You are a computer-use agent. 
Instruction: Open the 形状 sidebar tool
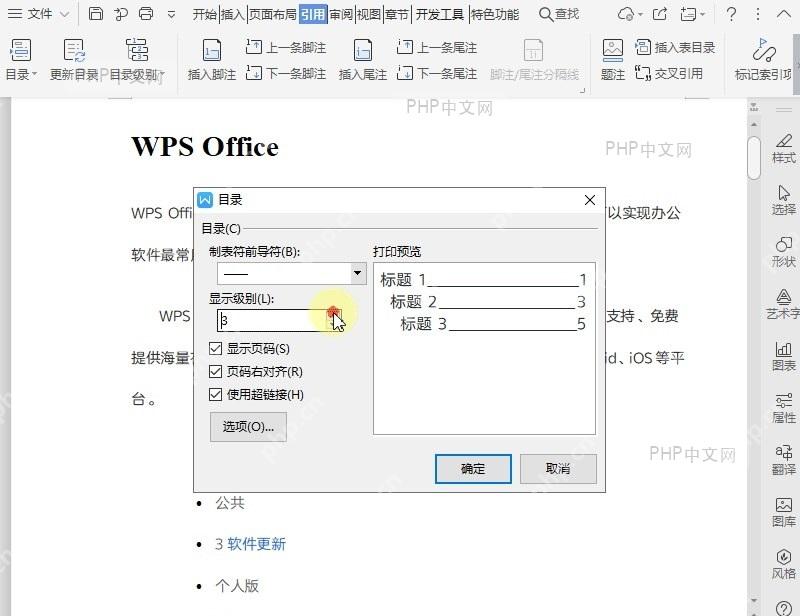(784, 252)
